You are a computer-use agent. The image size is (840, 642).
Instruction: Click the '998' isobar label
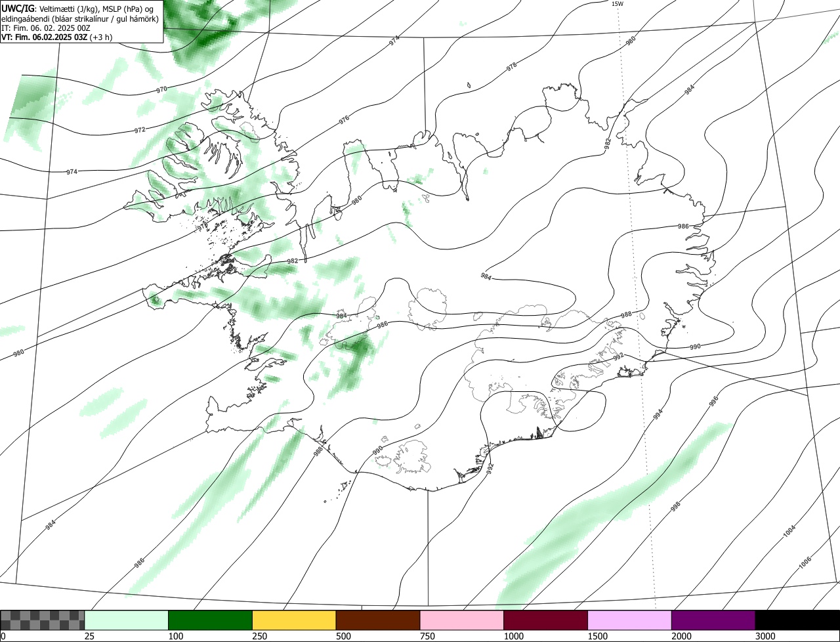675,505
